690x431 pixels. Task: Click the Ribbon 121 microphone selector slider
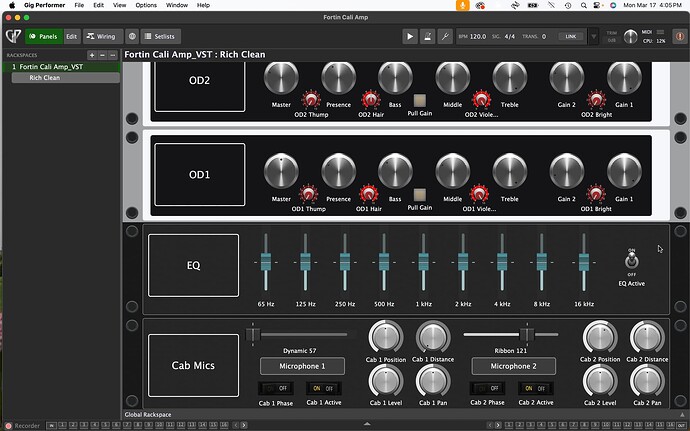511,335
